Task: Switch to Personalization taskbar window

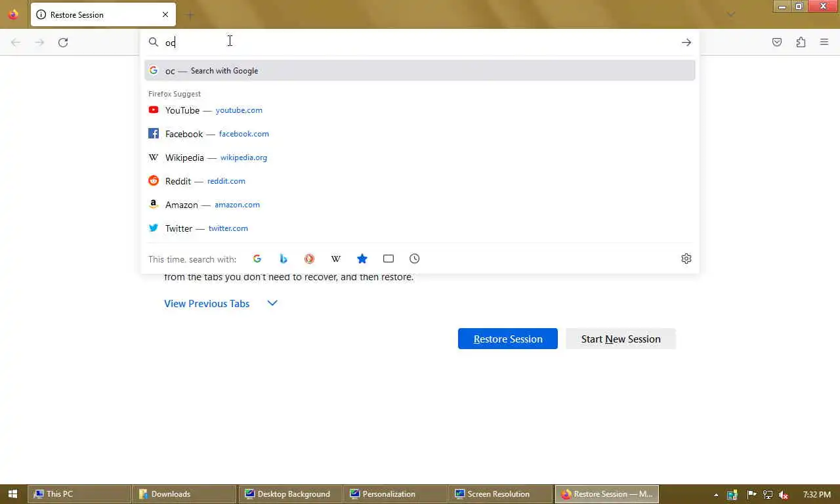Action: pyautogui.click(x=395, y=494)
